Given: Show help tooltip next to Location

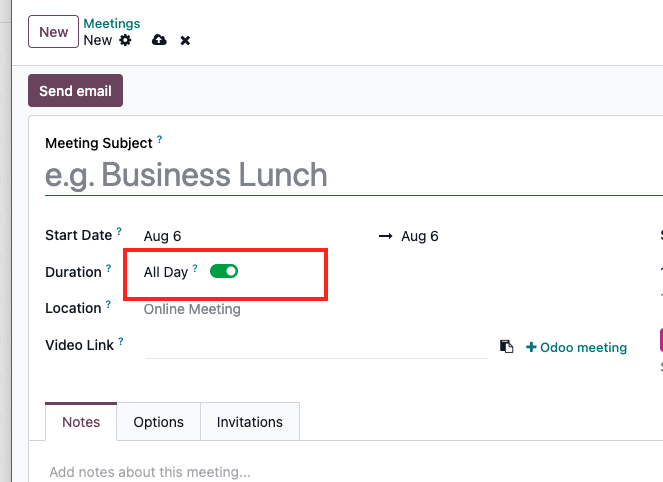Looking at the screenshot, I should click(x=108, y=304).
